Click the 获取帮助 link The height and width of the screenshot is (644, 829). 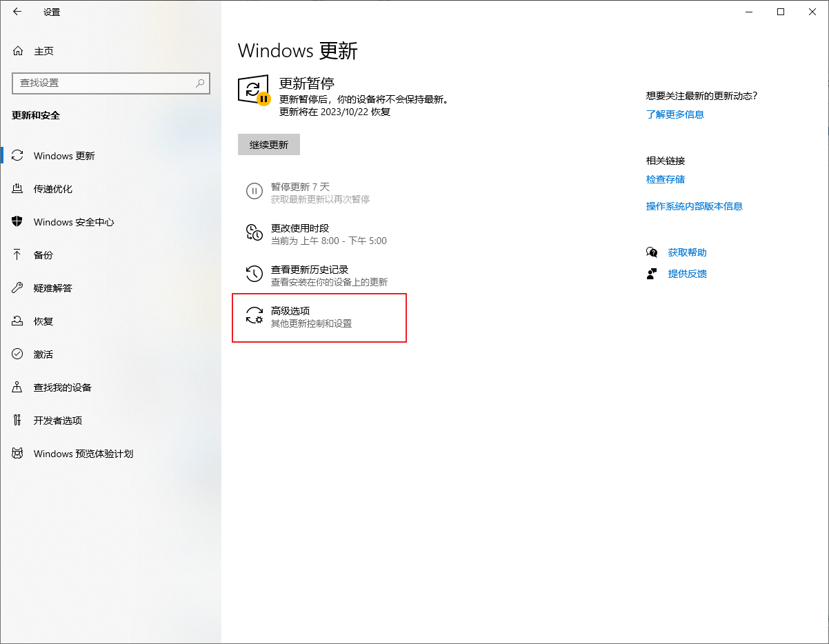click(x=688, y=252)
